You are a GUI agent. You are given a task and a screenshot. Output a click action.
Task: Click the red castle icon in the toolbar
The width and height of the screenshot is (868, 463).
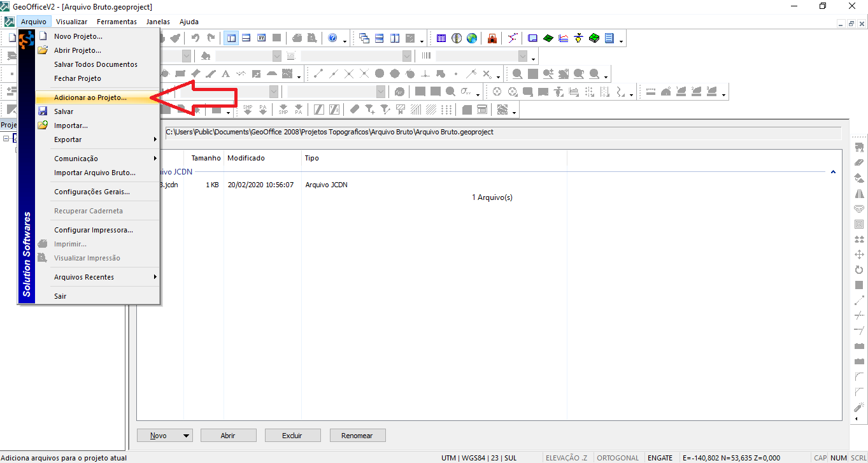492,38
